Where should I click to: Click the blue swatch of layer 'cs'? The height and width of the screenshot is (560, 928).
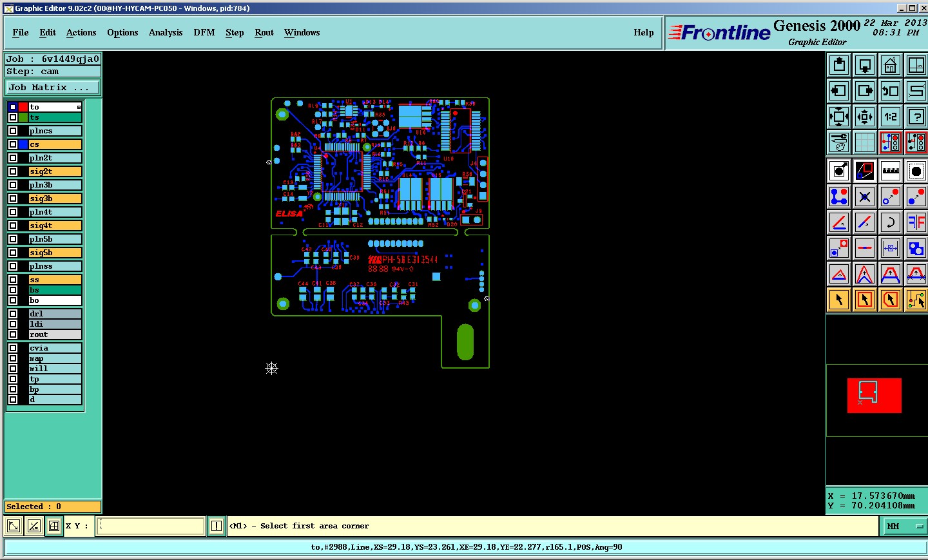(23, 144)
